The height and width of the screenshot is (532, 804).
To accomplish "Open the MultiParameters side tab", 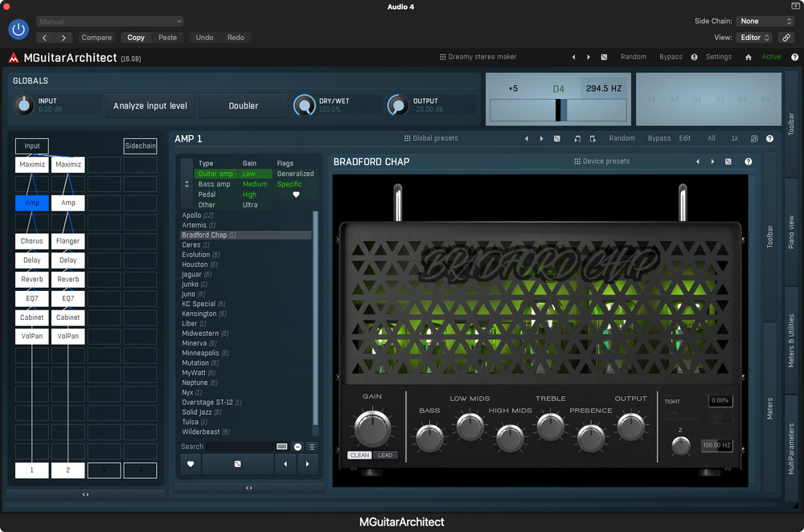I will click(x=791, y=448).
